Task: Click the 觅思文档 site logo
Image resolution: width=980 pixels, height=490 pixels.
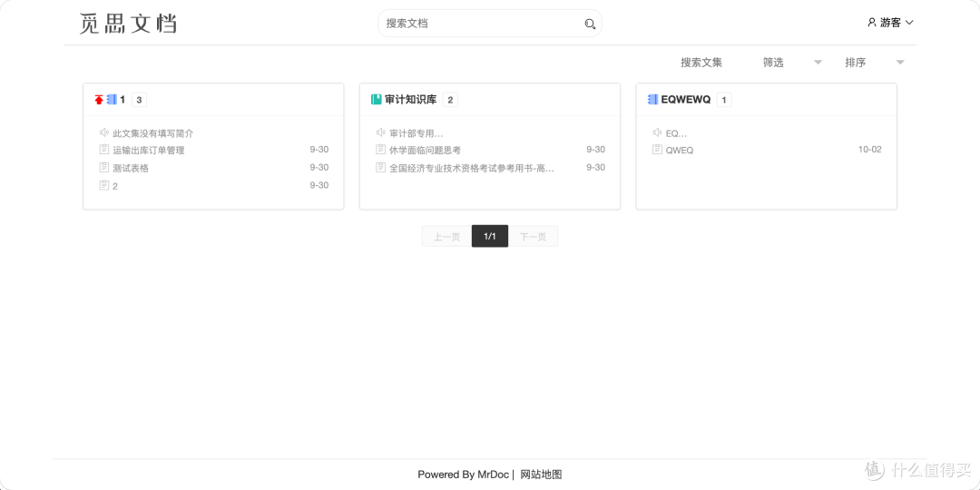Action: click(128, 23)
